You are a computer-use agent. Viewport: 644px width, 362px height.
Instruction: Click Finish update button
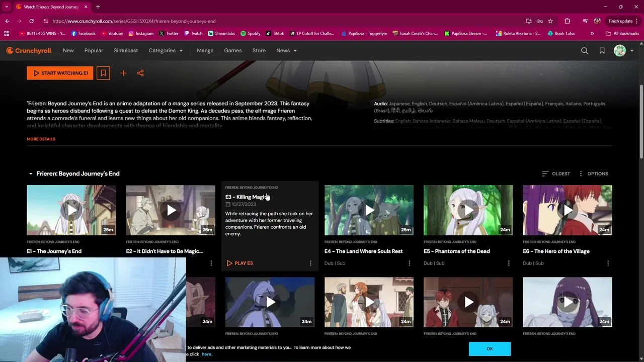pos(624,21)
